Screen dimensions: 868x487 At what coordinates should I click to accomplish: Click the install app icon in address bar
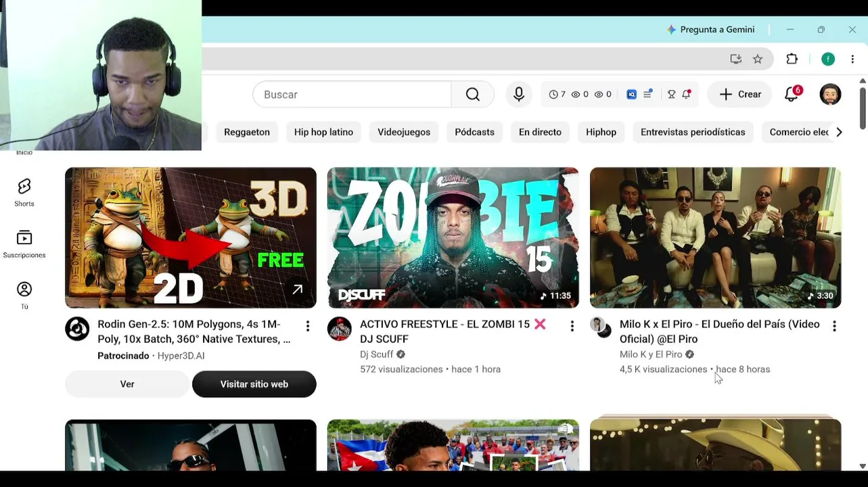pyautogui.click(x=736, y=59)
